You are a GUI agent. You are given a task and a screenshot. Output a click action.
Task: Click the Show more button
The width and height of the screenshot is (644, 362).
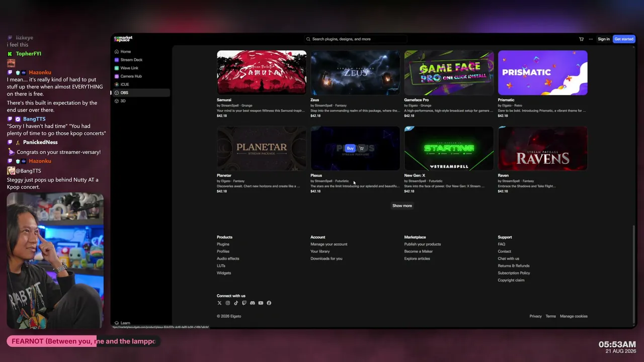tap(402, 206)
